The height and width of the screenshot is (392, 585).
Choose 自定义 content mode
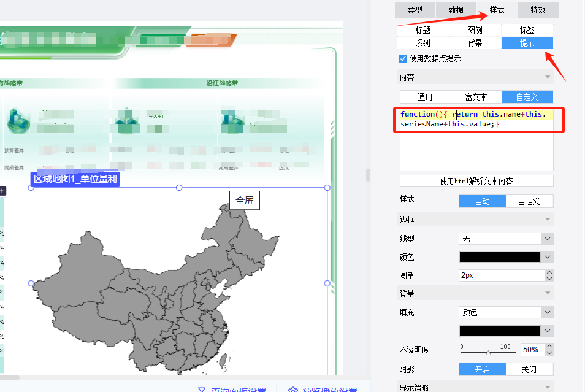point(527,97)
